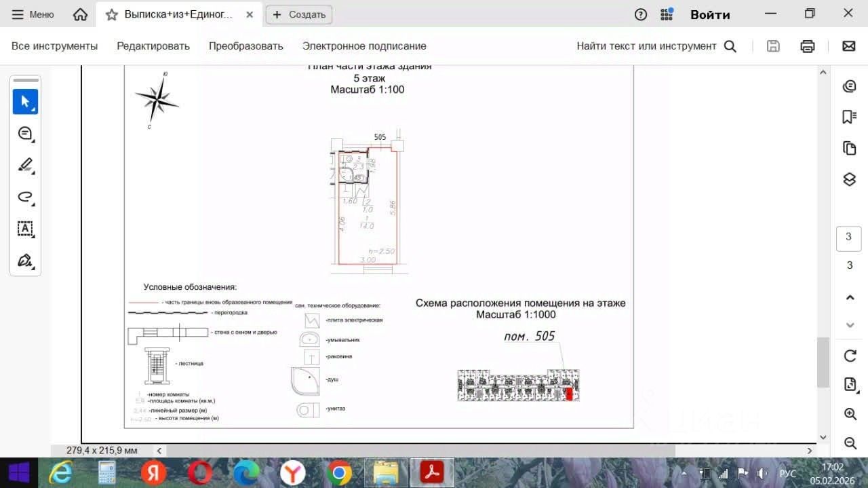Choose the freehand draw tool
The height and width of the screenshot is (488, 868).
click(25, 197)
